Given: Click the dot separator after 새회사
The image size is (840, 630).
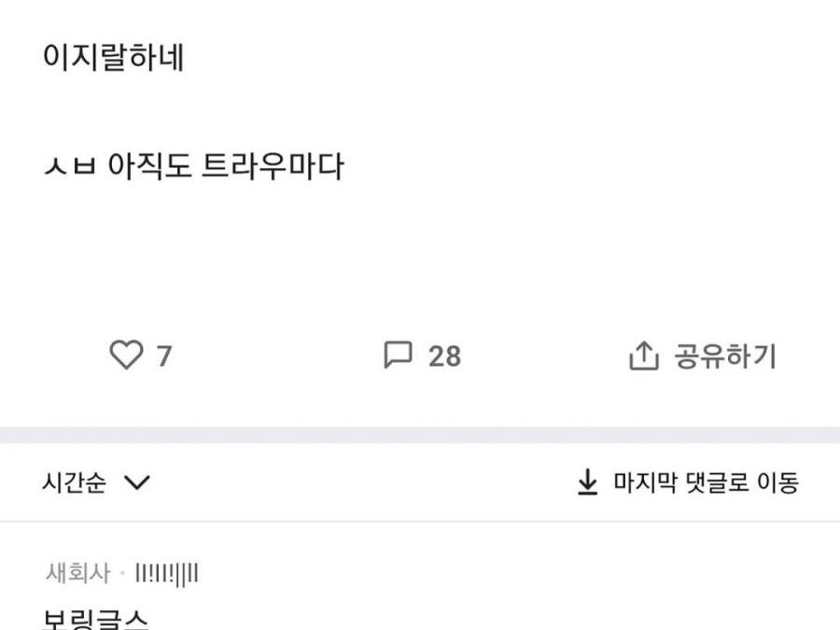Looking at the screenshot, I should (122, 573).
